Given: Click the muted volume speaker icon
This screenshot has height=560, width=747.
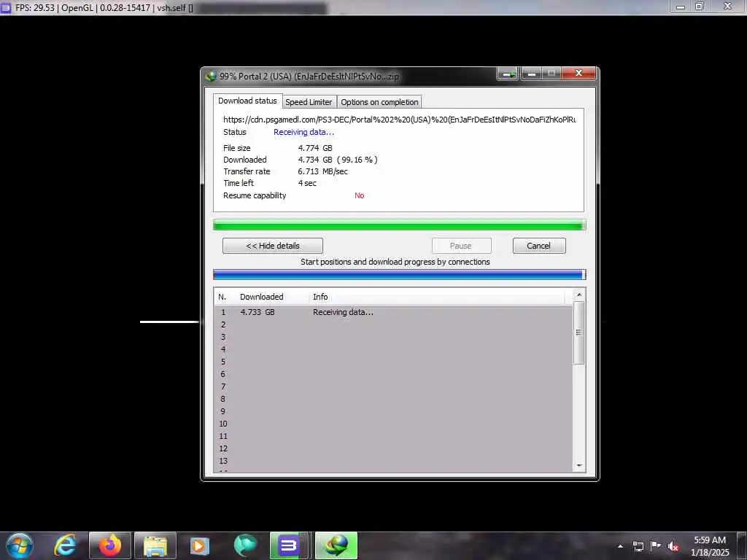Looking at the screenshot, I should tap(673, 546).
